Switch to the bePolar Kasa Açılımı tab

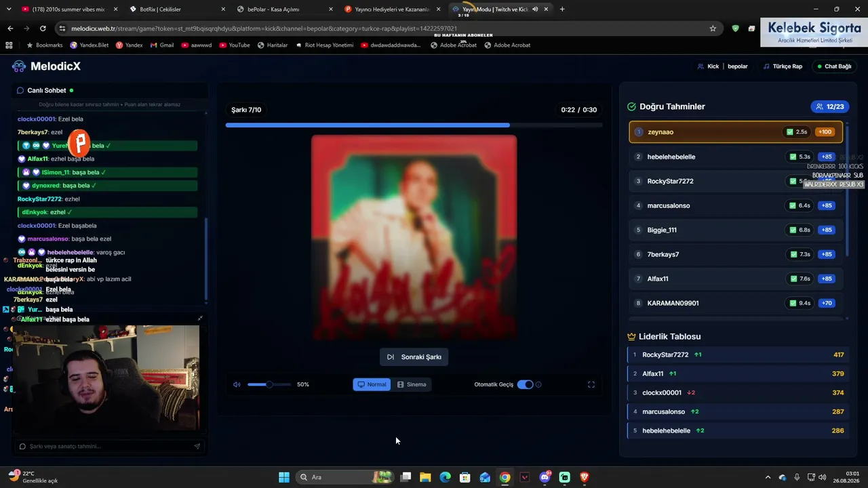point(285,9)
